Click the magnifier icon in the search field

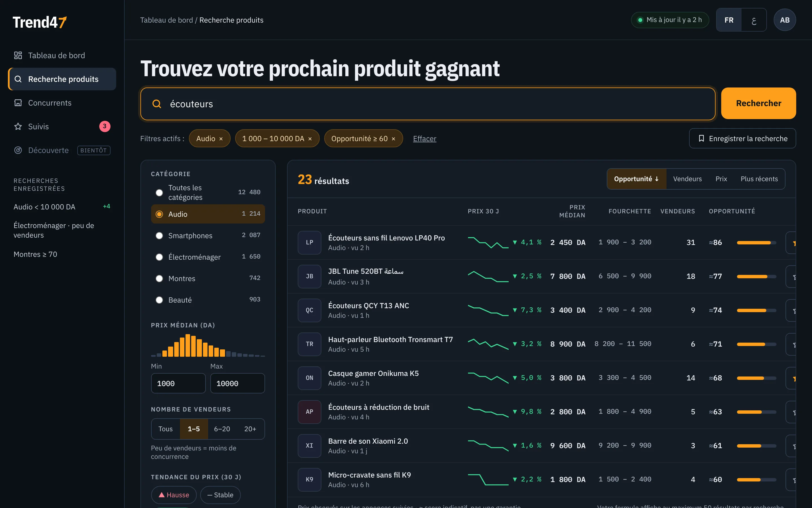[x=157, y=104]
